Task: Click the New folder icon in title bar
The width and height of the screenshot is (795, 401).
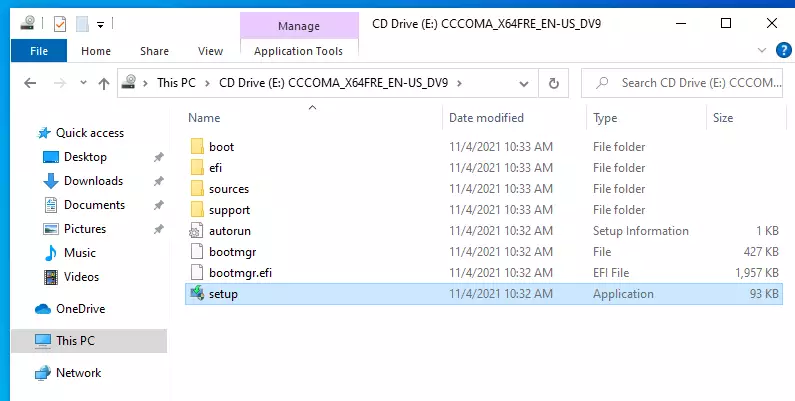Action: pyautogui.click(x=82, y=24)
